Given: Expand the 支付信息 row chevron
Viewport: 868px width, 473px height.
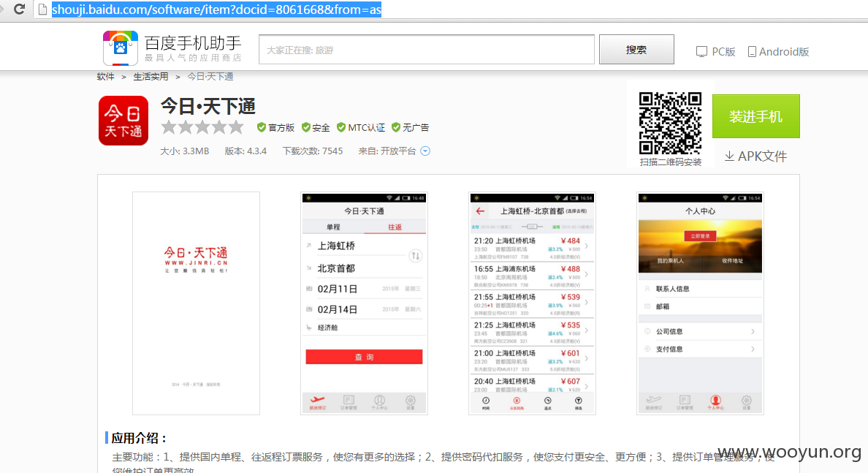Looking at the screenshot, I should 753,349.
